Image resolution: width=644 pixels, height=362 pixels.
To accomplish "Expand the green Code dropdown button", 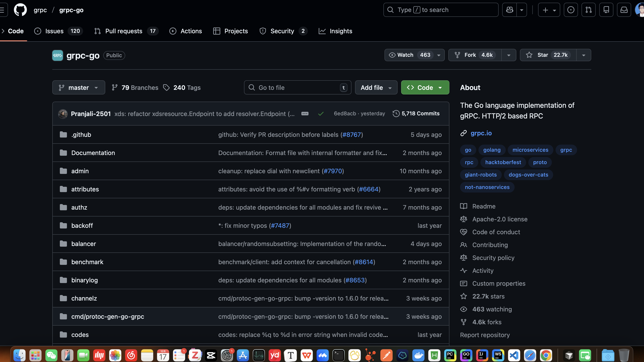I will point(425,88).
